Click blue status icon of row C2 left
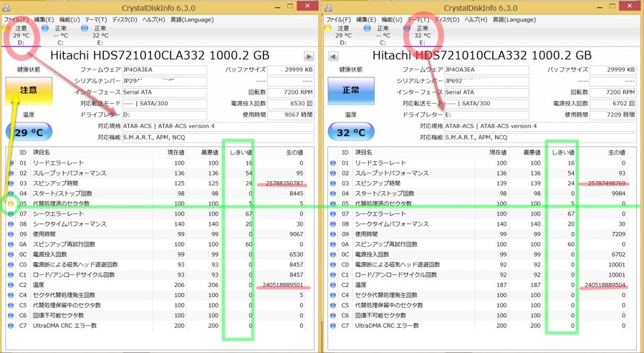 [x=11, y=285]
